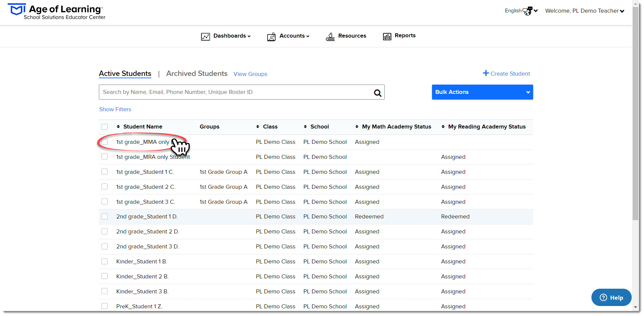Open the Reports menu item

click(405, 35)
